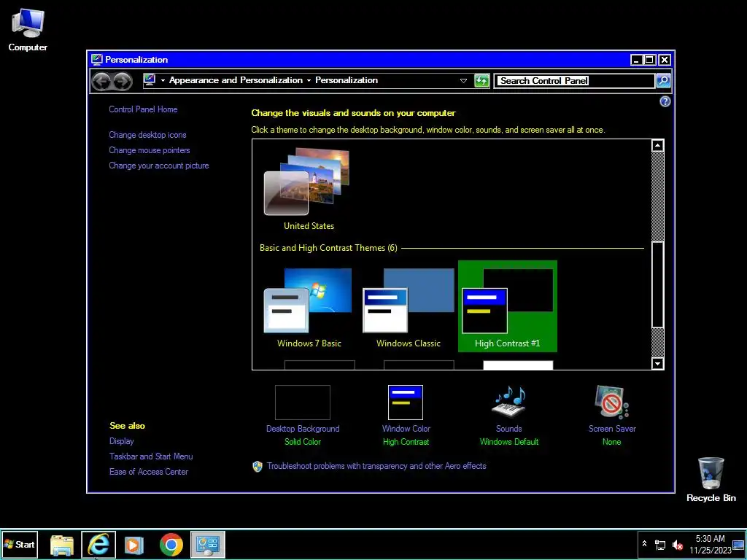Image resolution: width=747 pixels, height=560 pixels.
Task: Click the Back navigation arrow
Action: pos(101,81)
